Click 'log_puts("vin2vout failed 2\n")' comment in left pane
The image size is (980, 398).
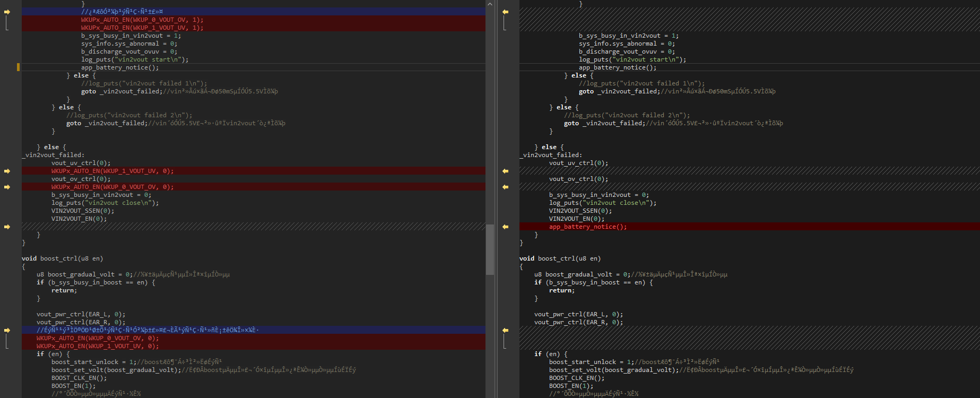click(x=129, y=115)
